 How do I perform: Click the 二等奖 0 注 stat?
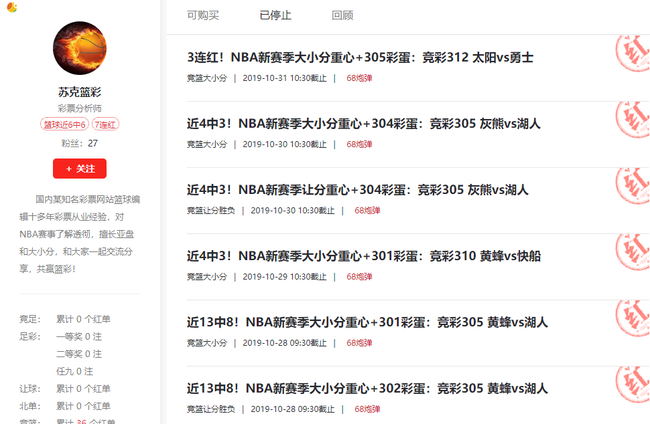point(79,354)
